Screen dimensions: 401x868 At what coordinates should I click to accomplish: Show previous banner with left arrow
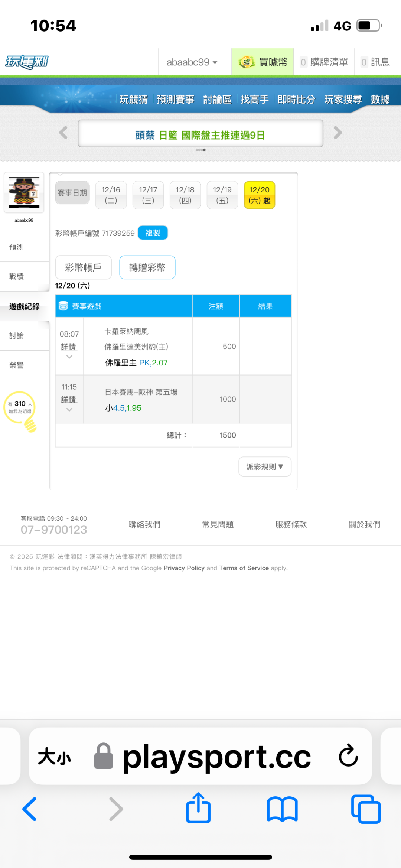click(63, 133)
